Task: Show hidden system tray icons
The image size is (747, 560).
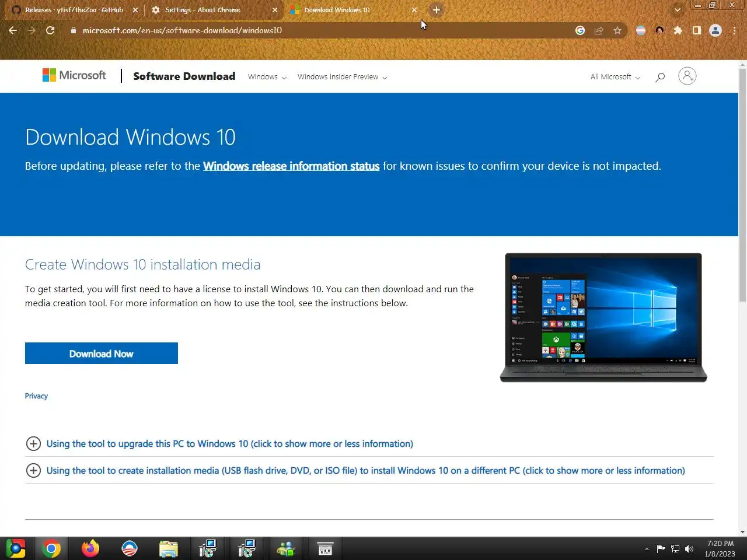Action: tap(647, 549)
